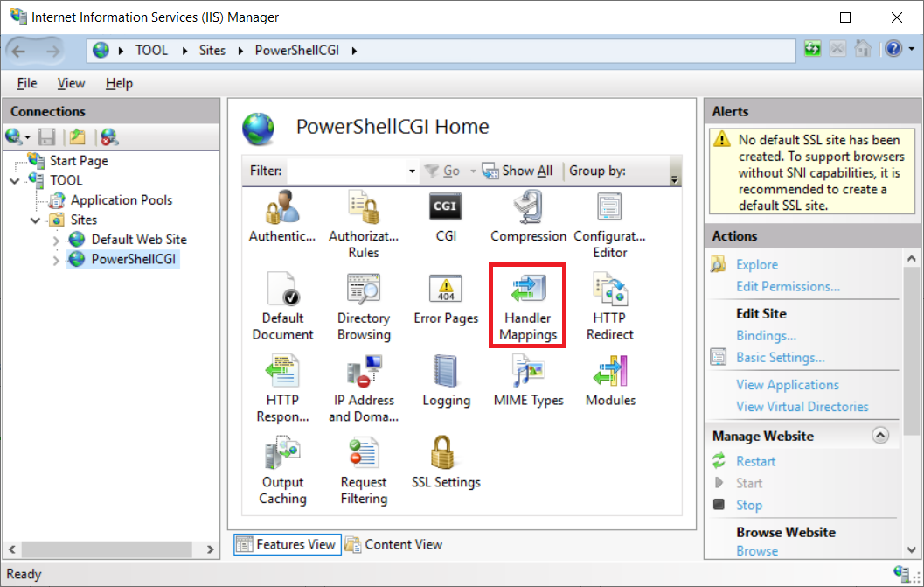Screen dimensions: 924x587
Task: Collapse the TOOL server node
Action: click(x=16, y=180)
